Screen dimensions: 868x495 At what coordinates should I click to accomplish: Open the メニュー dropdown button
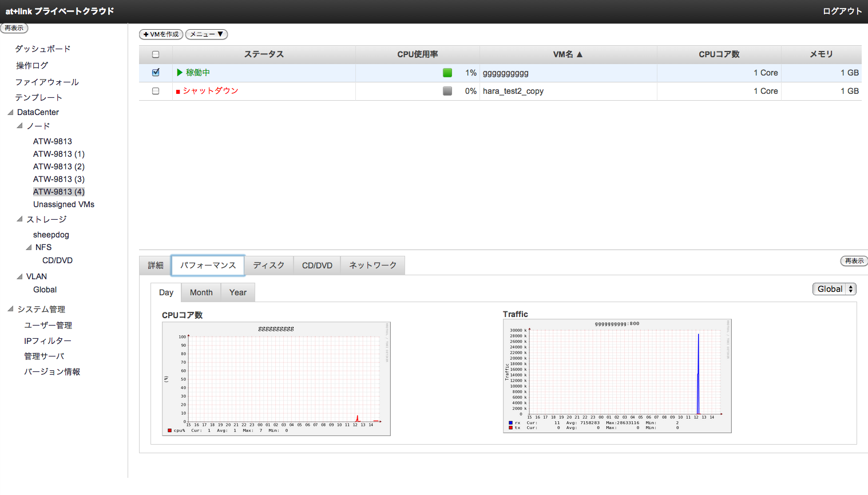207,34
